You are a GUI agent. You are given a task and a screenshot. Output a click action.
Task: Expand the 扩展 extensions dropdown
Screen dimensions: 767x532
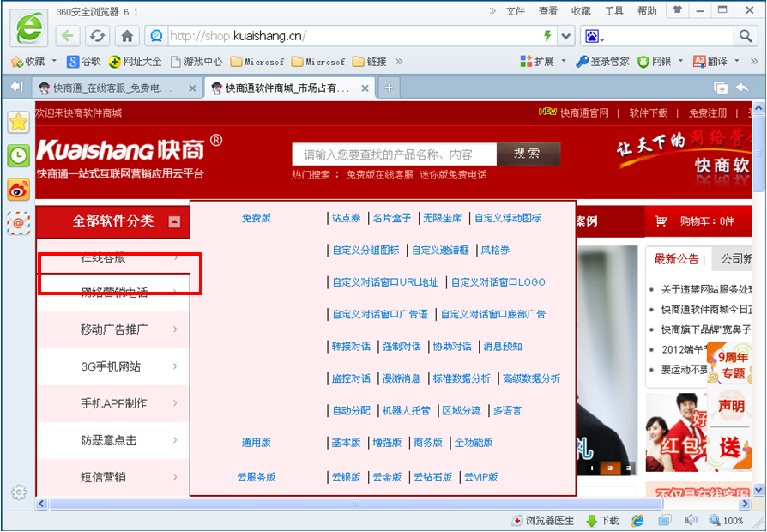(x=564, y=61)
